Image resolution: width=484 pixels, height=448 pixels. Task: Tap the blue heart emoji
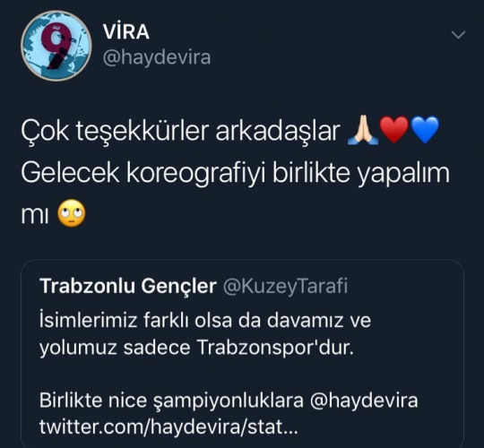(425, 130)
